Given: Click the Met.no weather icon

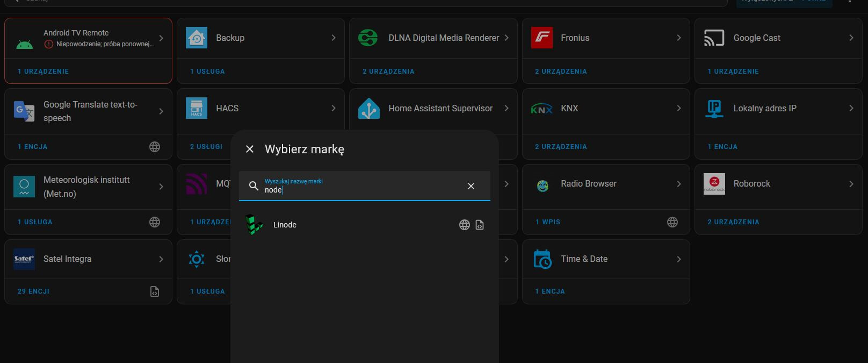Looking at the screenshot, I should pos(24,187).
